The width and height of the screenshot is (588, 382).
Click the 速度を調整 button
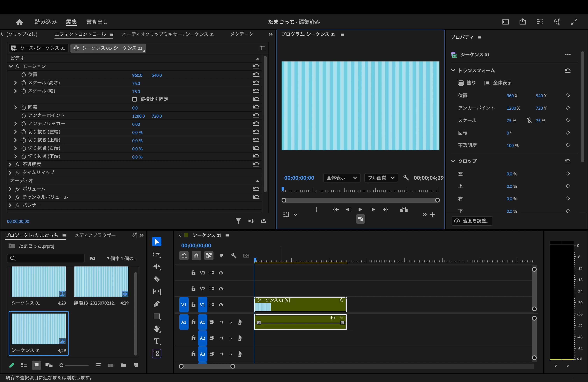coord(471,221)
